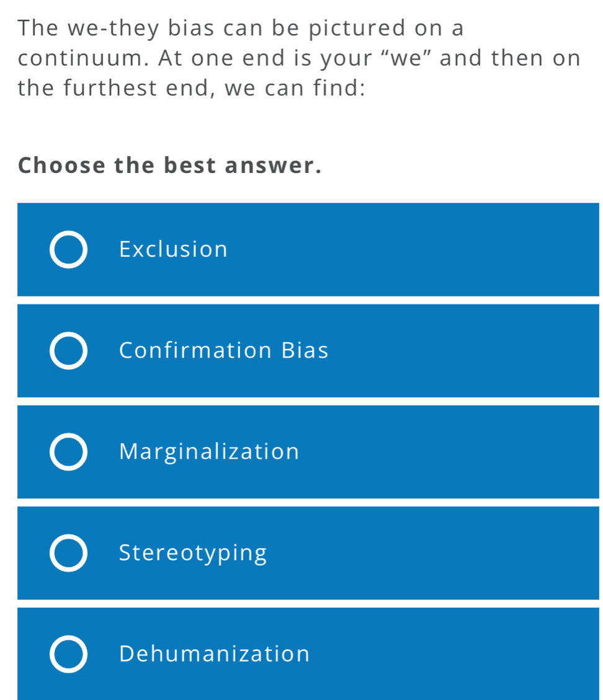Click the Exclusion answer text label
603x700 pixels.
pyautogui.click(x=174, y=249)
